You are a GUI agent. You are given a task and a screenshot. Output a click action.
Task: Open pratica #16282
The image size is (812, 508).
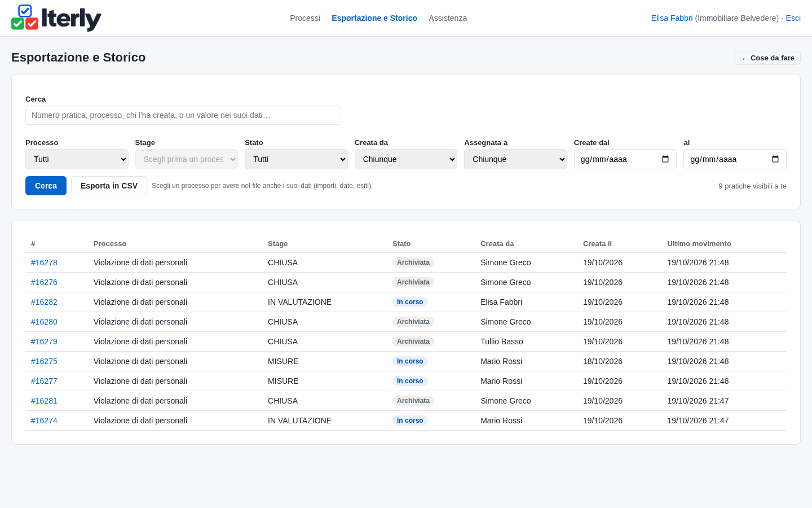click(x=44, y=302)
